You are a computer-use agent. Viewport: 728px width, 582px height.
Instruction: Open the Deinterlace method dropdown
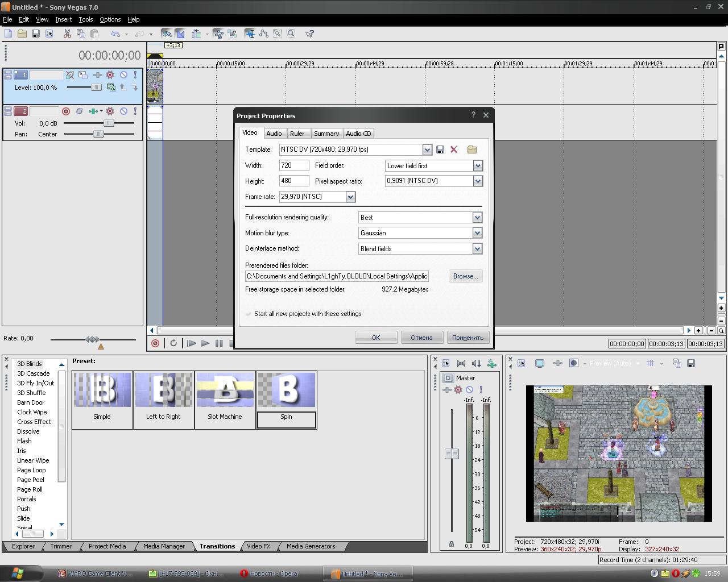[x=477, y=248]
